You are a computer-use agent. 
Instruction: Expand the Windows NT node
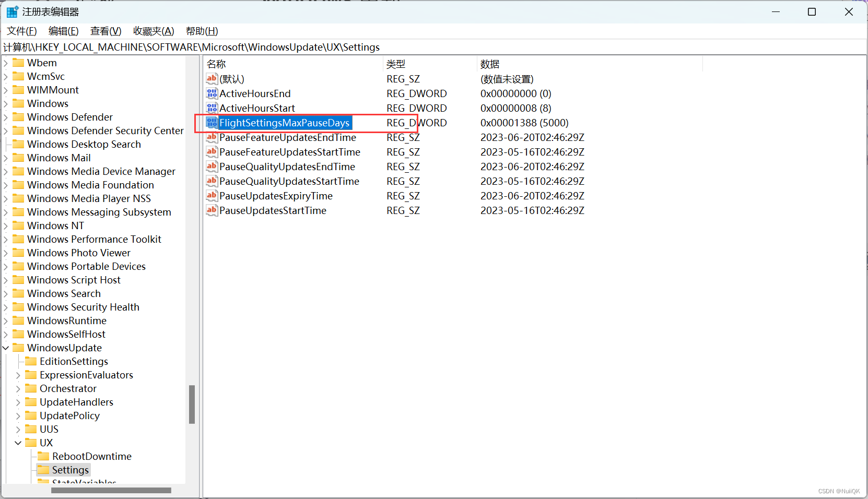[6, 225]
